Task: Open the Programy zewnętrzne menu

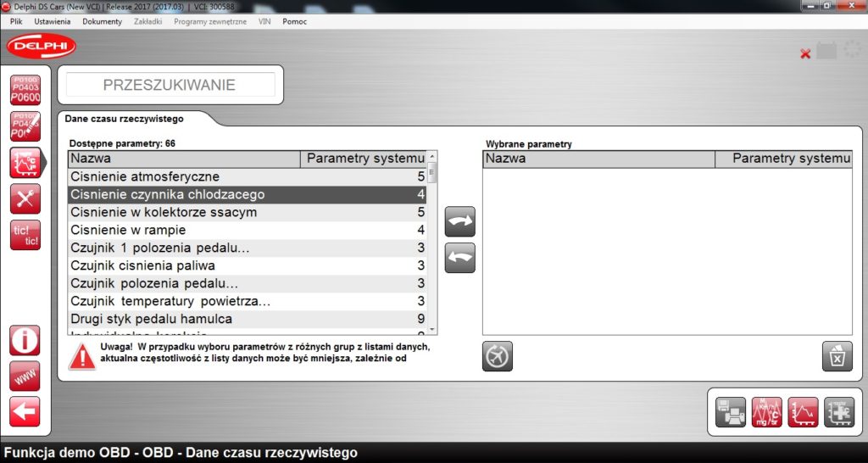Action: point(210,21)
